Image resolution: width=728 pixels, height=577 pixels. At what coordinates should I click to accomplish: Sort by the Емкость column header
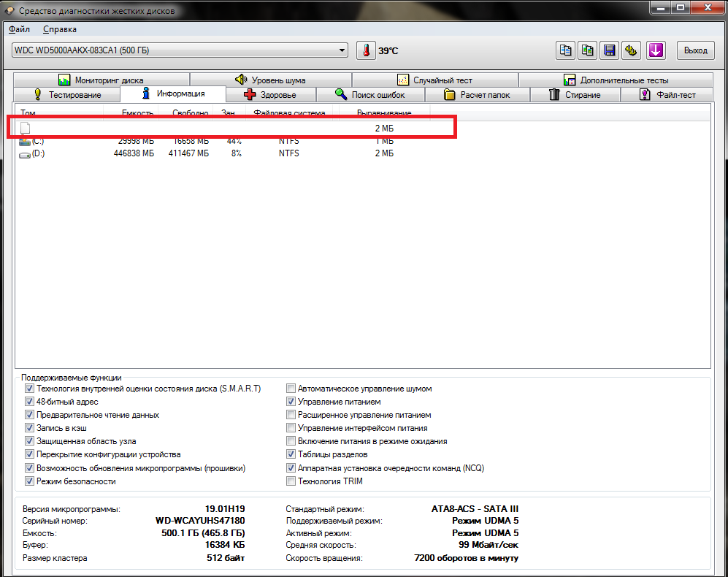[131, 112]
